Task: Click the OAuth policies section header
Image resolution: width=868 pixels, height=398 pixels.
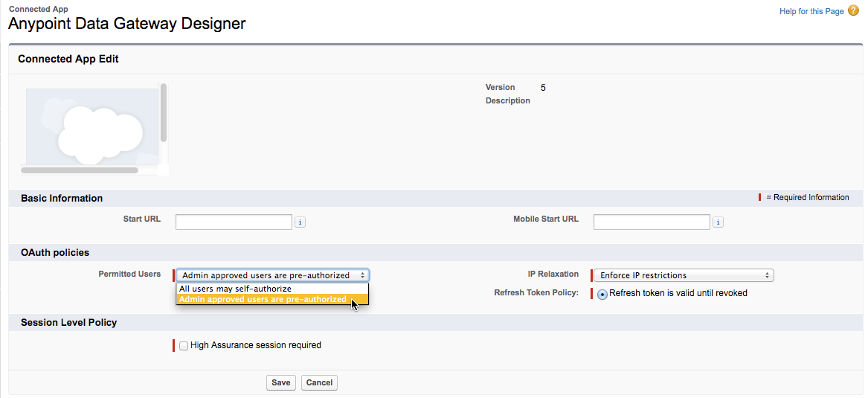Action: click(55, 253)
